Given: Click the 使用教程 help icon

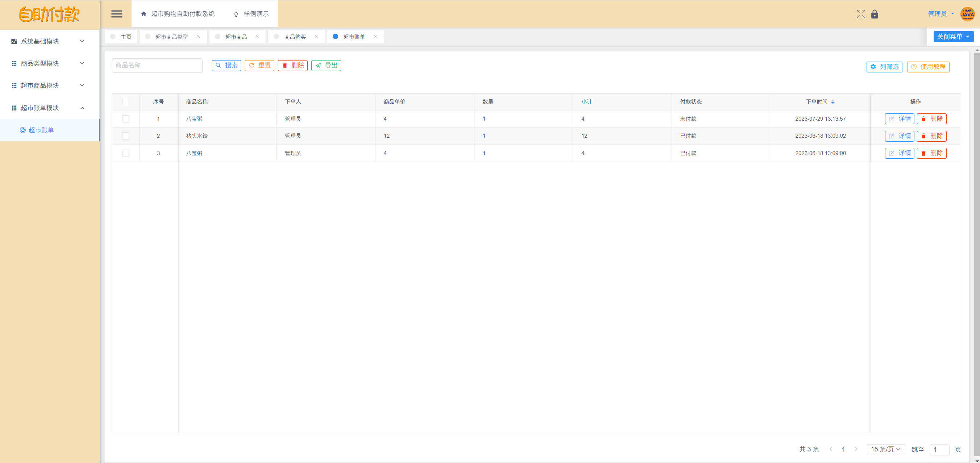Looking at the screenshot, I should click(x=914, y=67).
